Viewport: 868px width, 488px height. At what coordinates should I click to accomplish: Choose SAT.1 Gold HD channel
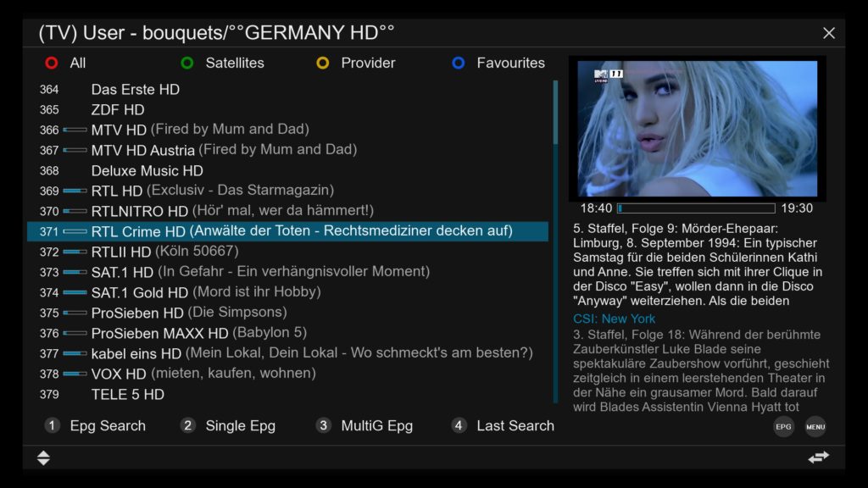click(x=287, y=292)
